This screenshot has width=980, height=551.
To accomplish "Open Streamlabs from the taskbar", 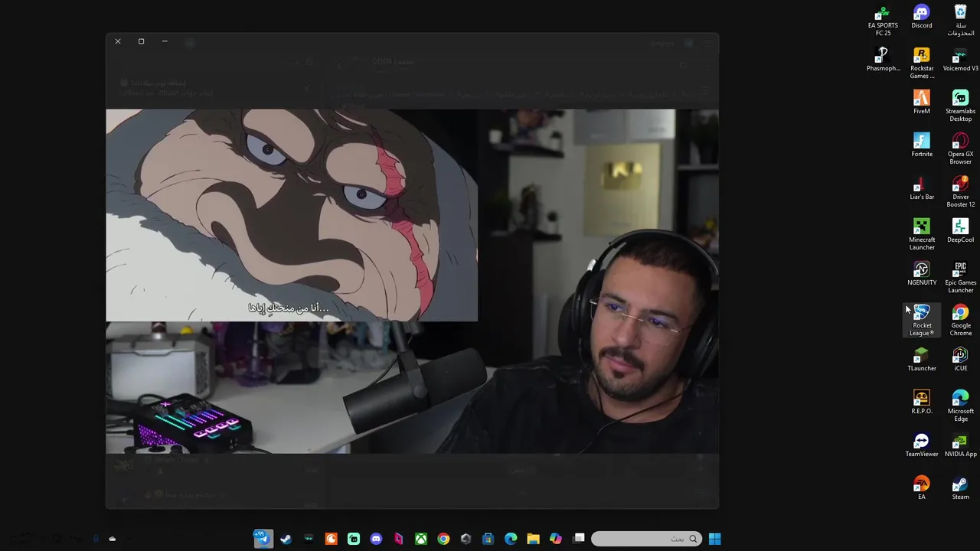I will click(353, 539).
